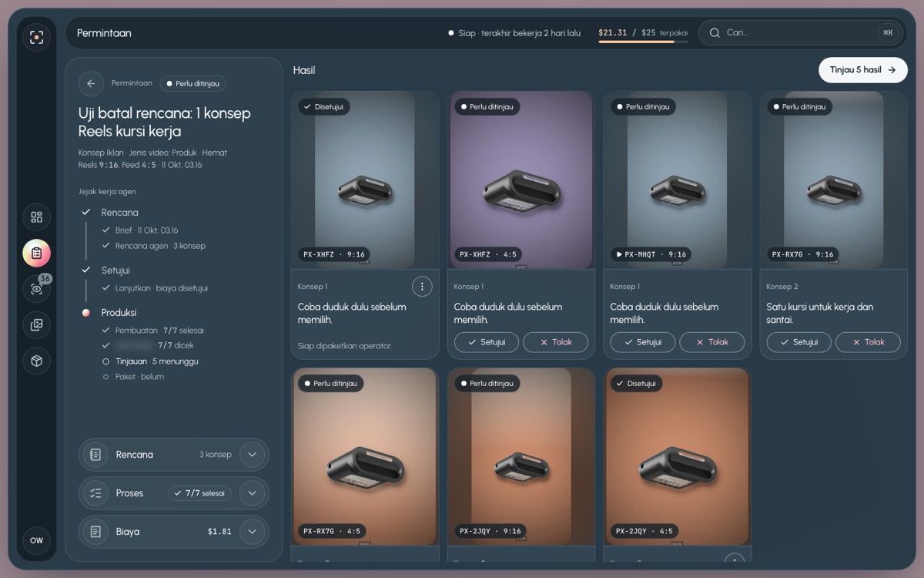Click the Disetujui badge on PX-2JQY 4:5
The width and height of the screenshot is (924, 578).
click(637, 383)
